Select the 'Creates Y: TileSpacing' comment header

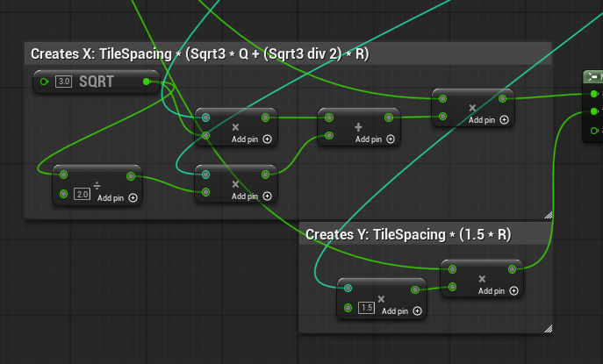426,234
